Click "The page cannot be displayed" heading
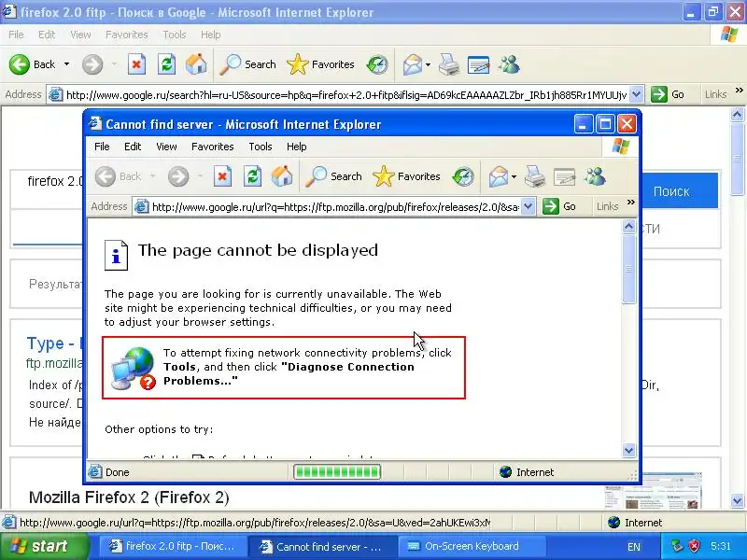The height and width of the screenshot is (560, 747). click(x=258, y=250)
